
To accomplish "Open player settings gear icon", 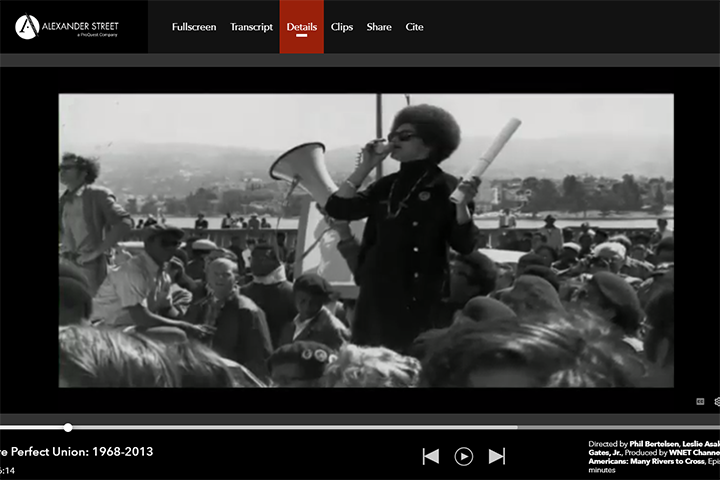I will point(716,401).
